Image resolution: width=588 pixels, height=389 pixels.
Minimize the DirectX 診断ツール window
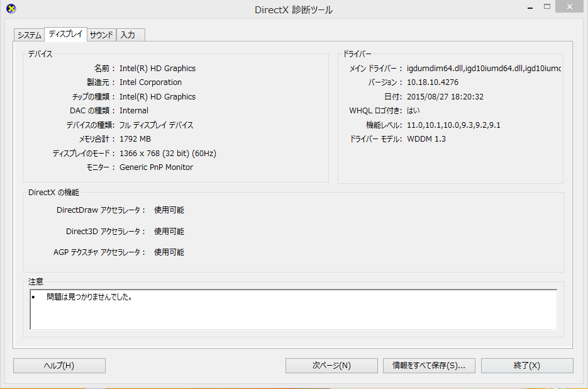click(x=530, y=7)
